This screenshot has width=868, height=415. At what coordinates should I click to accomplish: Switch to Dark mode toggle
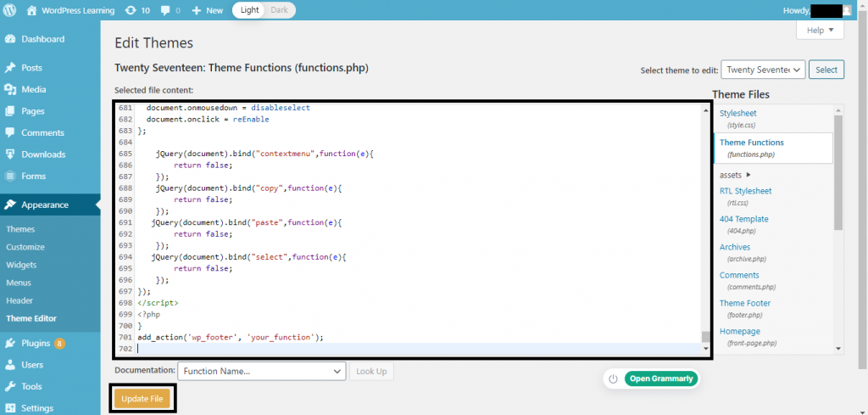coord(279,10)
